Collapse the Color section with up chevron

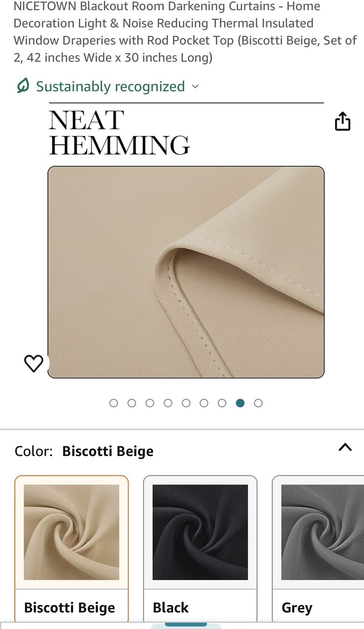point(345,447)
